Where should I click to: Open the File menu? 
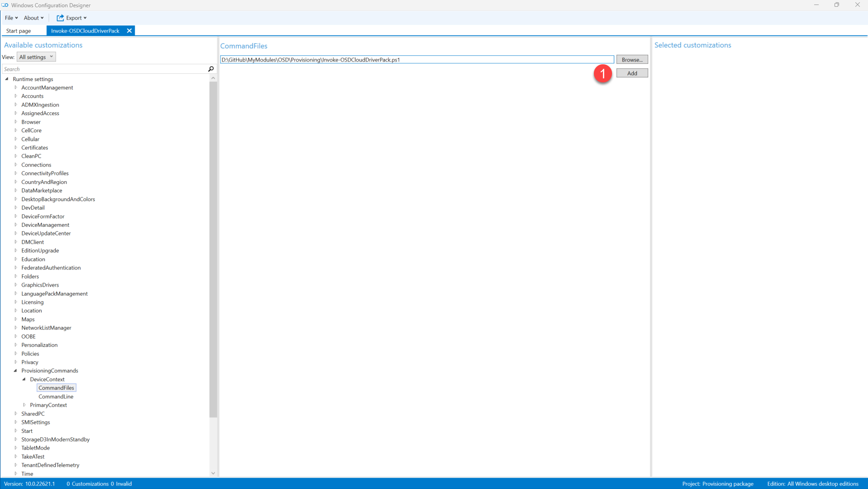point(11,18)
